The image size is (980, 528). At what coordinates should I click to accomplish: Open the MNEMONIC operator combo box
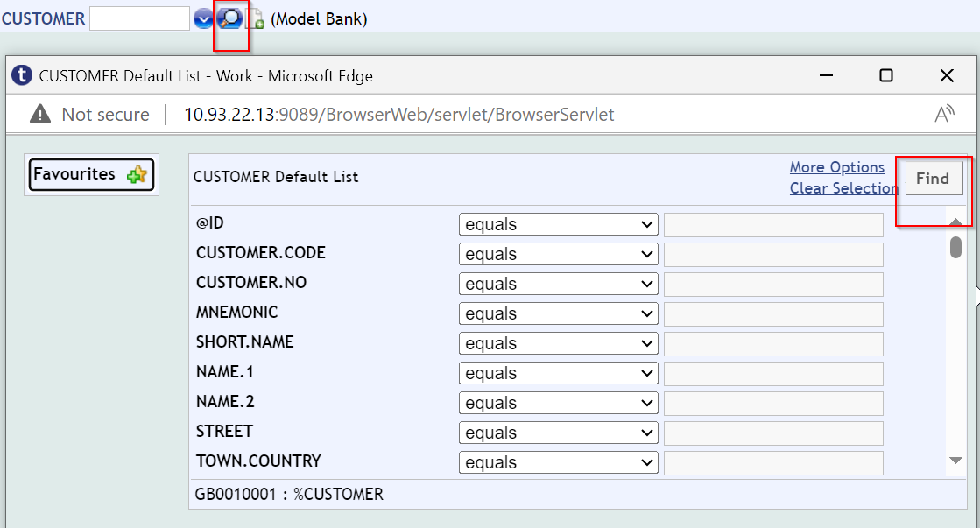pyautogui.click(x=558, y=314)
